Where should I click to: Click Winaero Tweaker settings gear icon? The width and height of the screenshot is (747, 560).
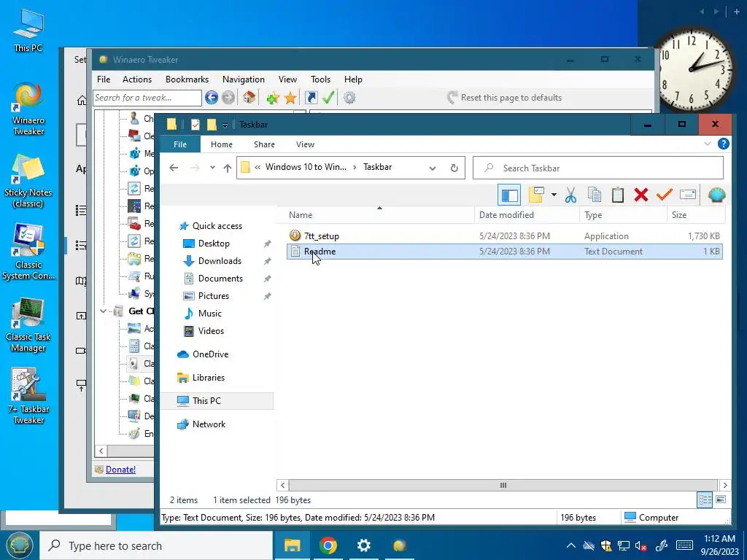349,98
